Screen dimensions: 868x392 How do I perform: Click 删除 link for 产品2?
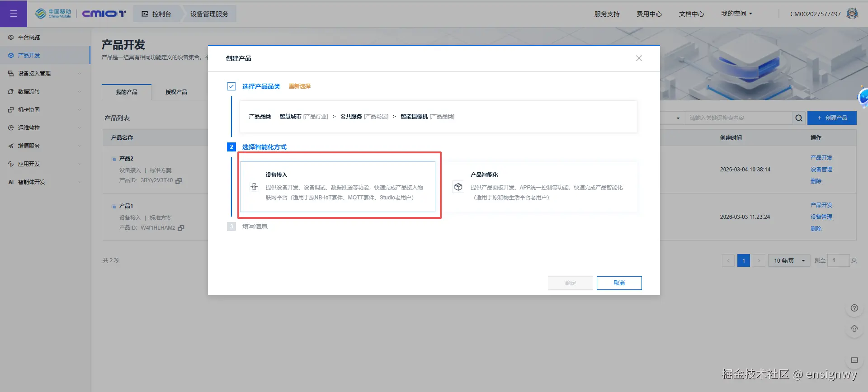tap(816, 181)
